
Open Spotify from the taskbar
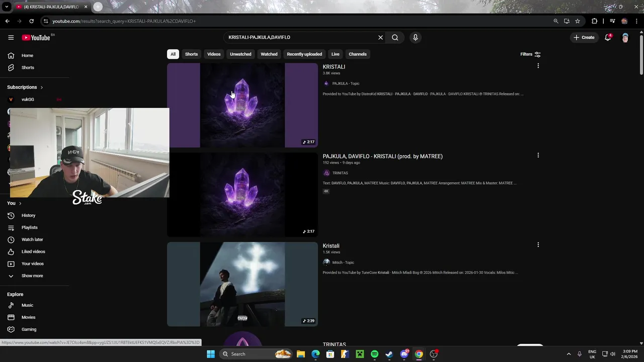point(374,354)
